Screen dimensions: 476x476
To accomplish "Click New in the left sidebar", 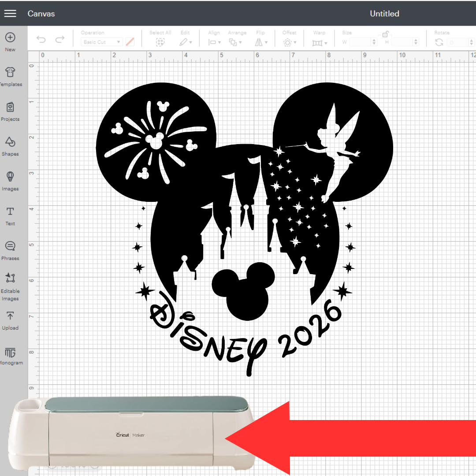I will (10, 42).
